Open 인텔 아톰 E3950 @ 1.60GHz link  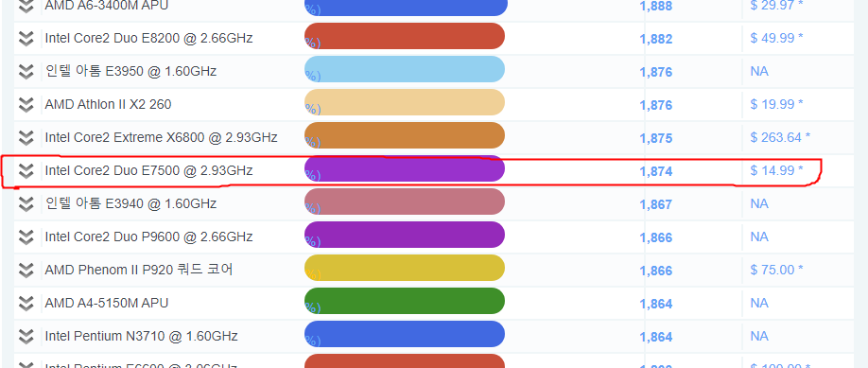[x=130, y=71]
